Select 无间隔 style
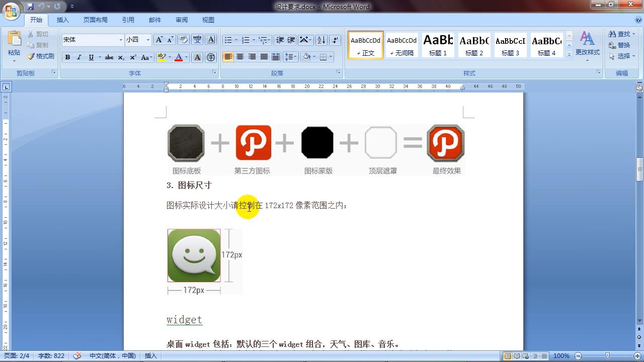 click(x=402, y=45)
